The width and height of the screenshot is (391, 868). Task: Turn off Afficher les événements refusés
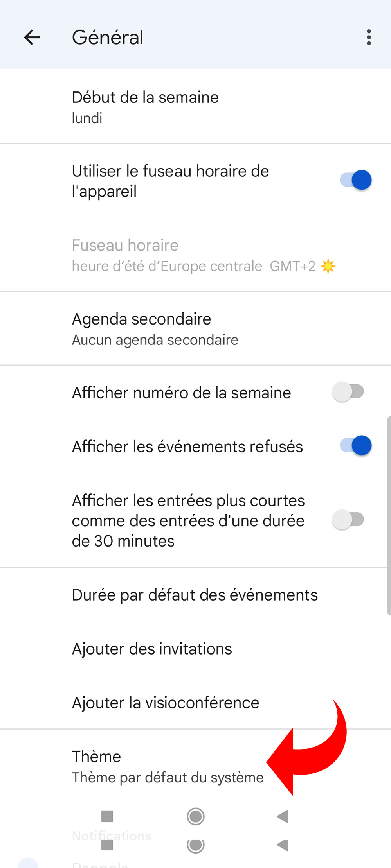(355, 446)
